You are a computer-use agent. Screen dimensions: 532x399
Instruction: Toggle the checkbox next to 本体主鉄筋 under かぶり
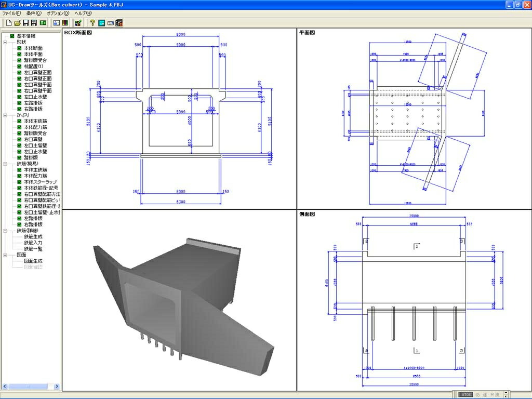click(x=19, y=121)
